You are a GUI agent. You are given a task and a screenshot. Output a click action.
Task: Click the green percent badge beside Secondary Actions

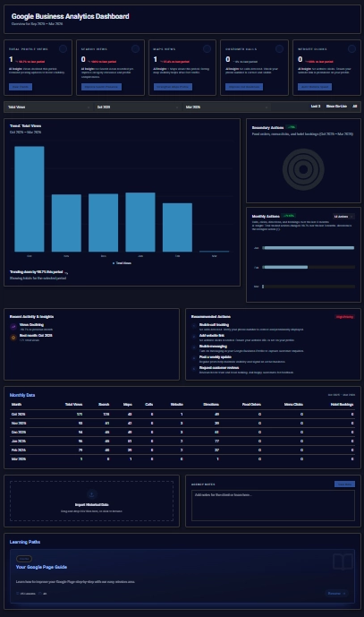(292, 127)
